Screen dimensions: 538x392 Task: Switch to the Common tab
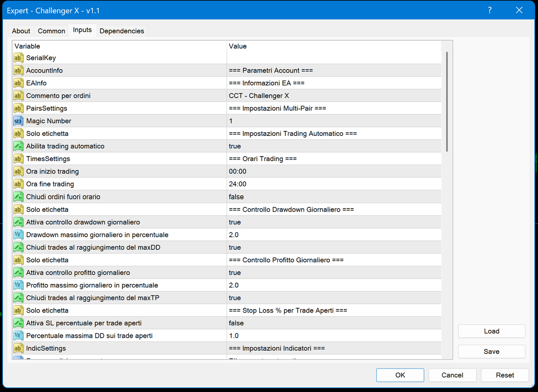pyautogui.click(x=51, y=30)
